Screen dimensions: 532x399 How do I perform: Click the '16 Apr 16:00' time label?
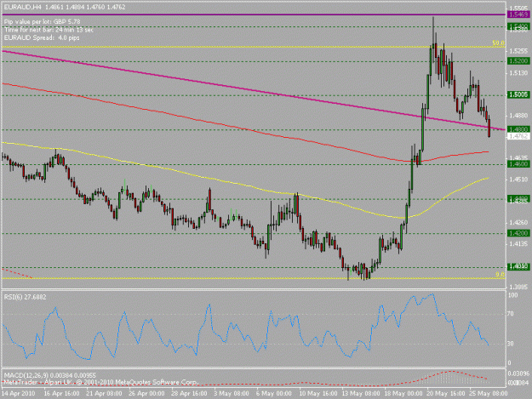point(62,394)
